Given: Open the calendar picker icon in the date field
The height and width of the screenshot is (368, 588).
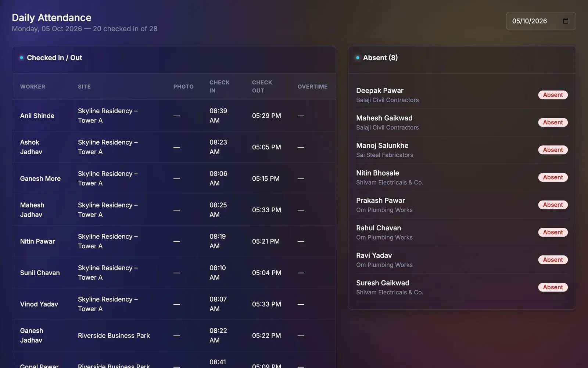Looking at the screenshot, I should (x=566, y=21).
